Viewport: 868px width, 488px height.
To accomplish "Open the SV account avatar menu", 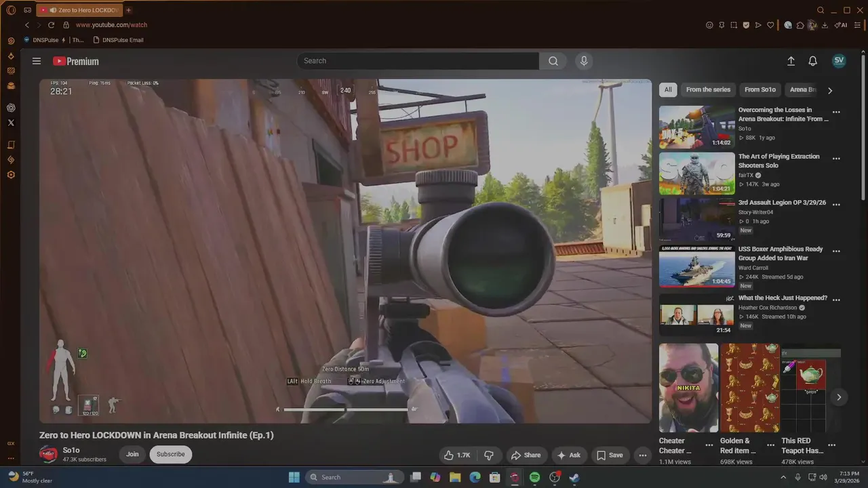I will click(x=839, y=60).
